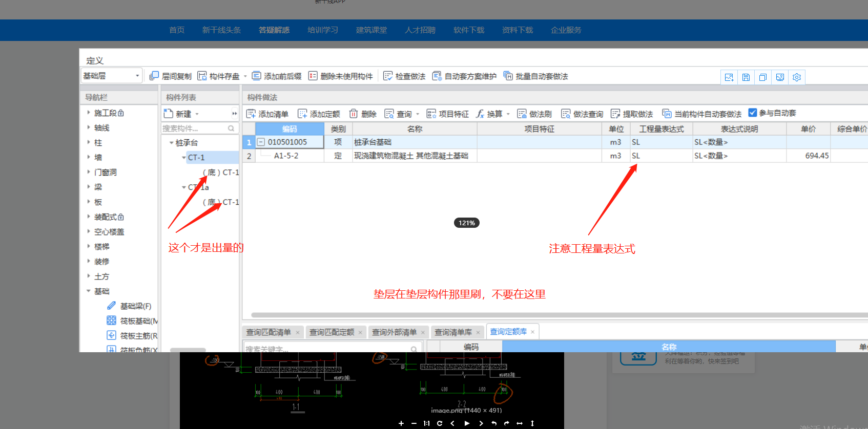
Task: Open 构件存盘 dropdown arrow
Action: pos(245,76)
